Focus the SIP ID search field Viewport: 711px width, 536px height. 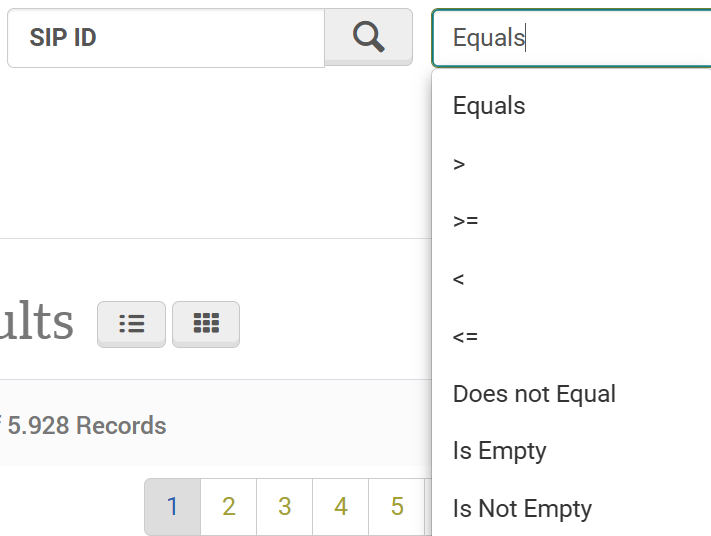click(165, 39)
